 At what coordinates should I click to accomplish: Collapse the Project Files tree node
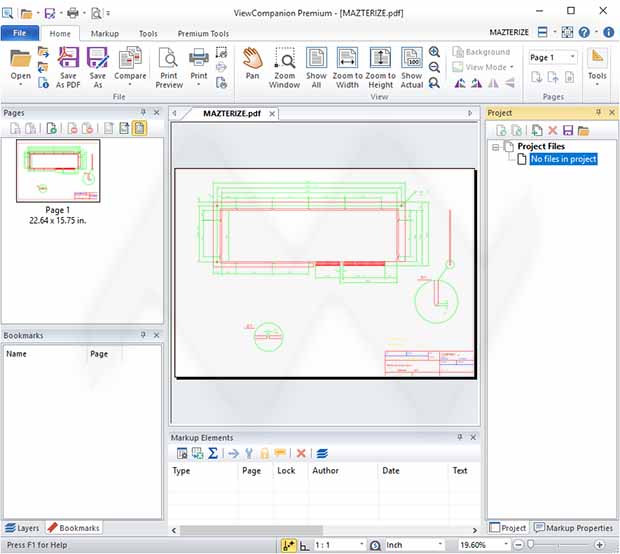click(x=495, y=147)
